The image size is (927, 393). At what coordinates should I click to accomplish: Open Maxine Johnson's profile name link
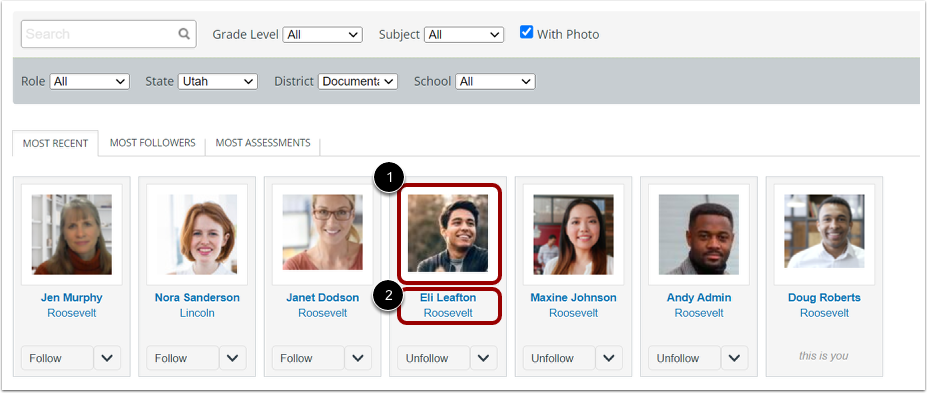coord(573,297)
